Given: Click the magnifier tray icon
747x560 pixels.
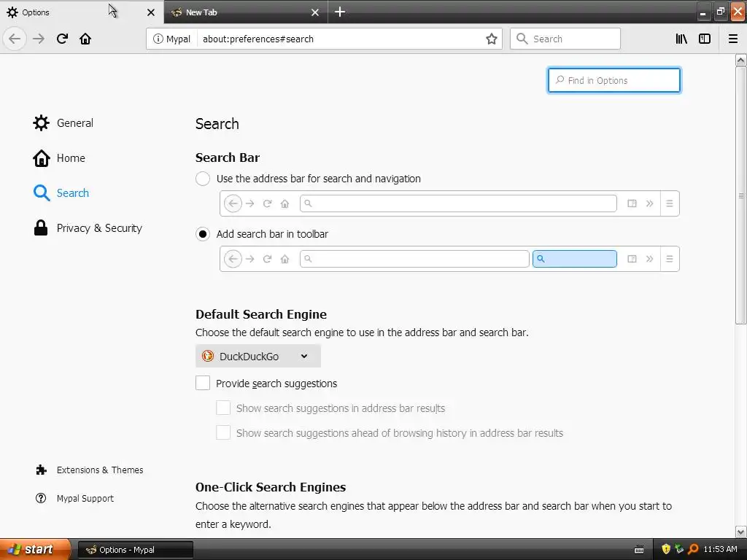Looking at the screenshot, I should point(693,549).
